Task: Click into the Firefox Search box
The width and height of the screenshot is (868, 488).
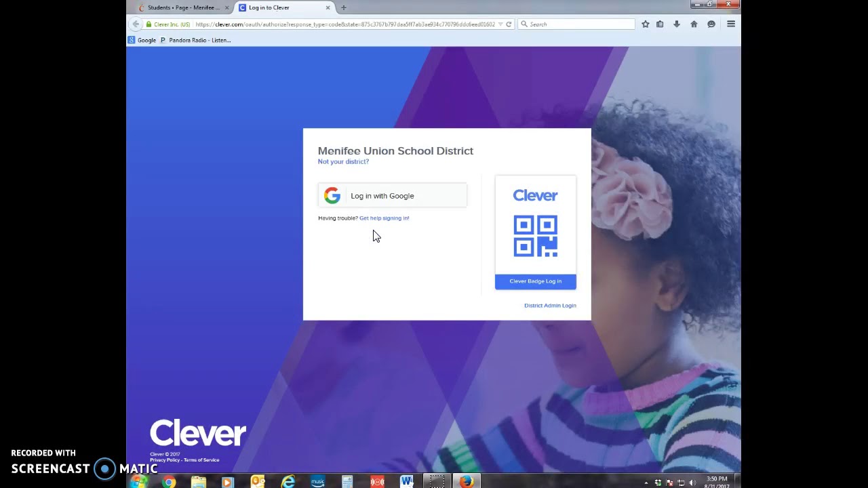Action: 576,24
